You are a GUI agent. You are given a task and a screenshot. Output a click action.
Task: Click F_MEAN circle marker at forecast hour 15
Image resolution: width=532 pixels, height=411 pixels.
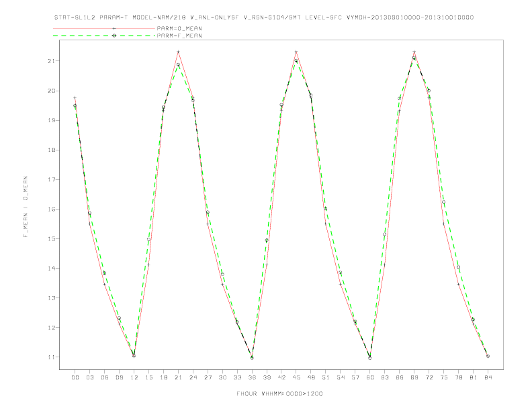148,239
